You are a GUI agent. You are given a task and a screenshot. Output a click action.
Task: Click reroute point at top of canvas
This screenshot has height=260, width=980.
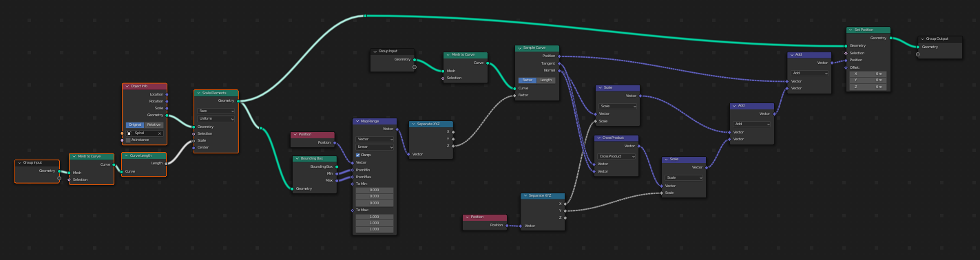(365, 15)
